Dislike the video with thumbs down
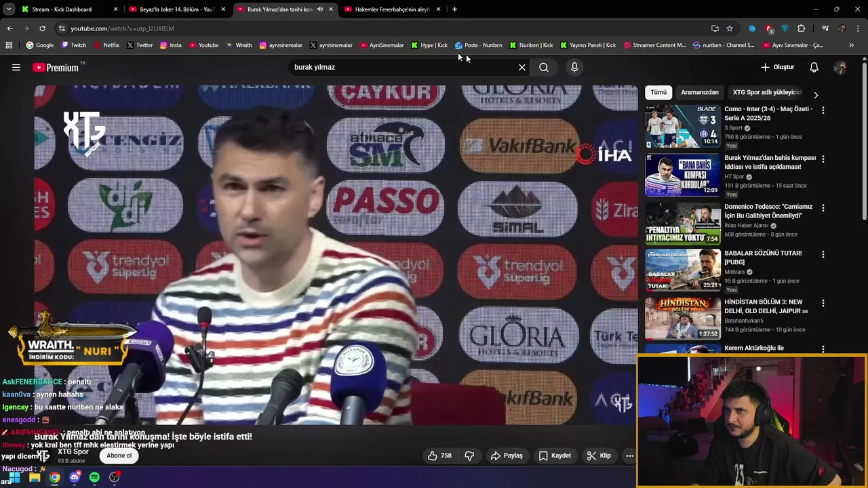The image size is (868, 488). coord(469,455)
